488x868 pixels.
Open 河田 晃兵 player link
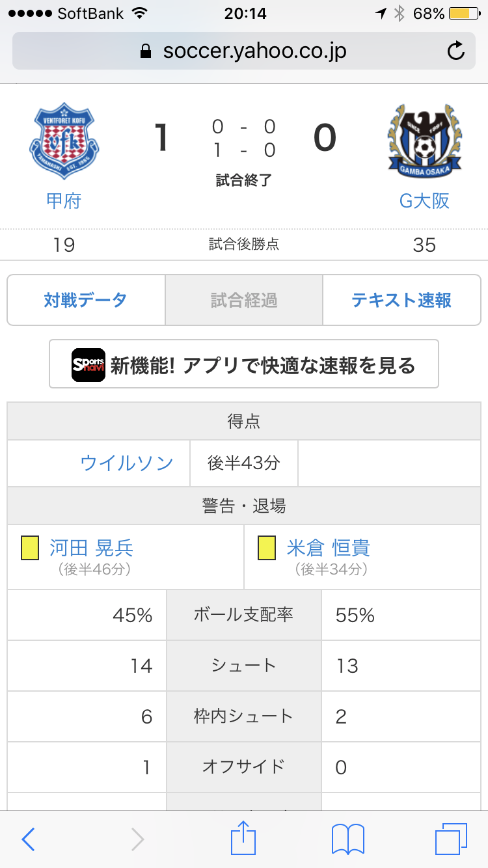91,548
